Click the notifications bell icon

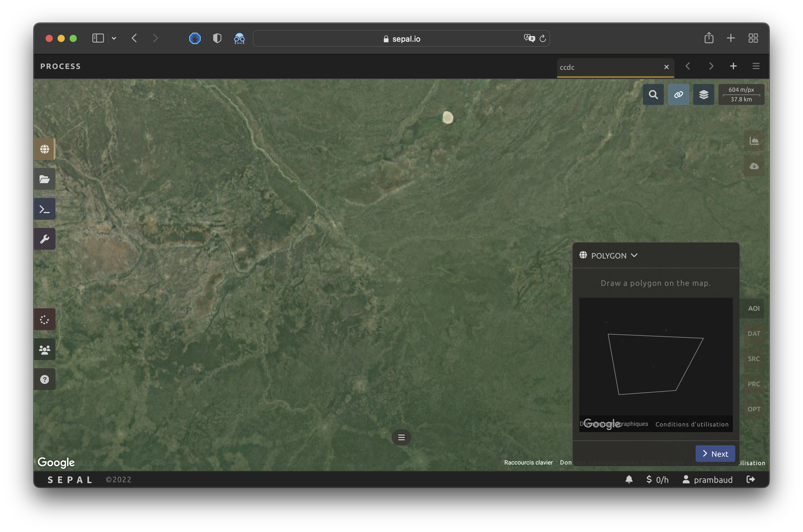(628, 480)
